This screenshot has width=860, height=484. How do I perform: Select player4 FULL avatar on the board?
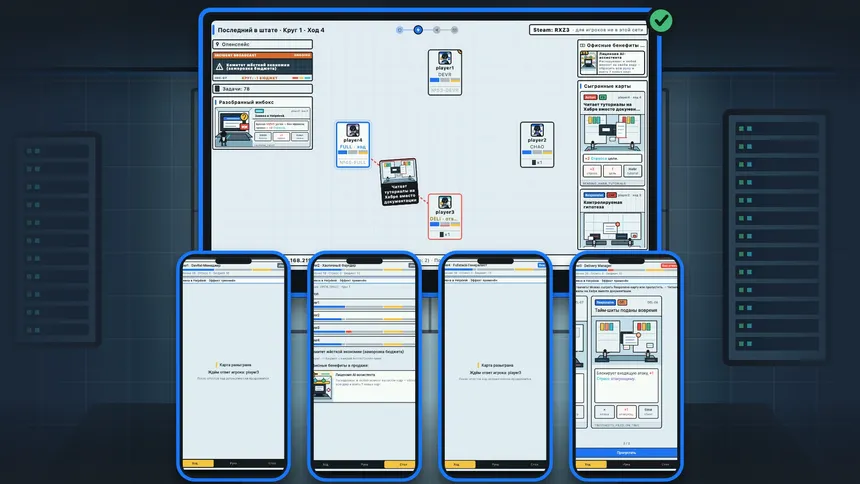353,131
